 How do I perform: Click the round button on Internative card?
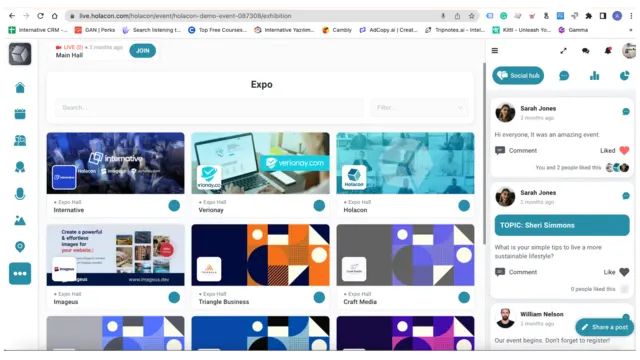coord(174,206)
